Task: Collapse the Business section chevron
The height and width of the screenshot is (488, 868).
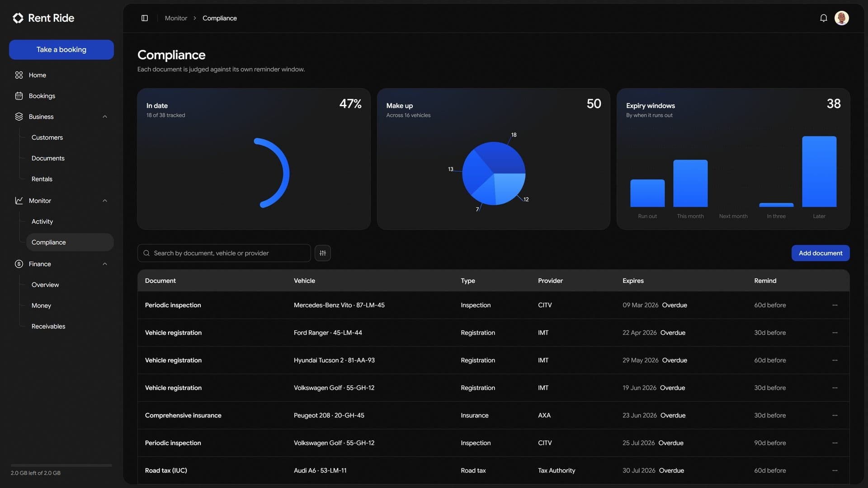Action: click(105, 117)
